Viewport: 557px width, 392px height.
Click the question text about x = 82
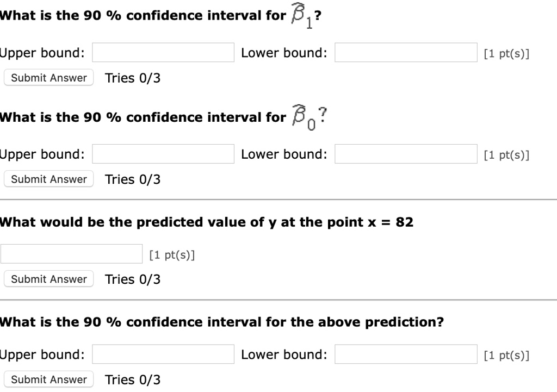207,222
